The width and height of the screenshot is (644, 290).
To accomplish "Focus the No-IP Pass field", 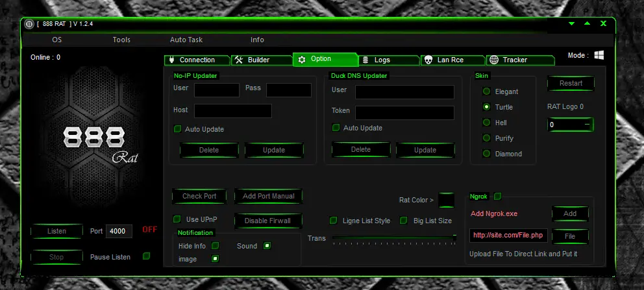I will coord(289,90).
